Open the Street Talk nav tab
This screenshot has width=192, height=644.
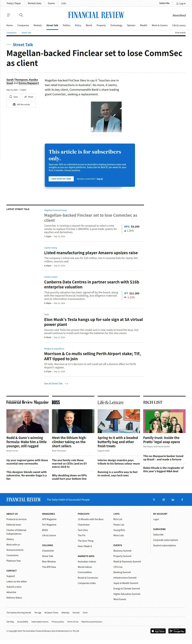point(52,26)
